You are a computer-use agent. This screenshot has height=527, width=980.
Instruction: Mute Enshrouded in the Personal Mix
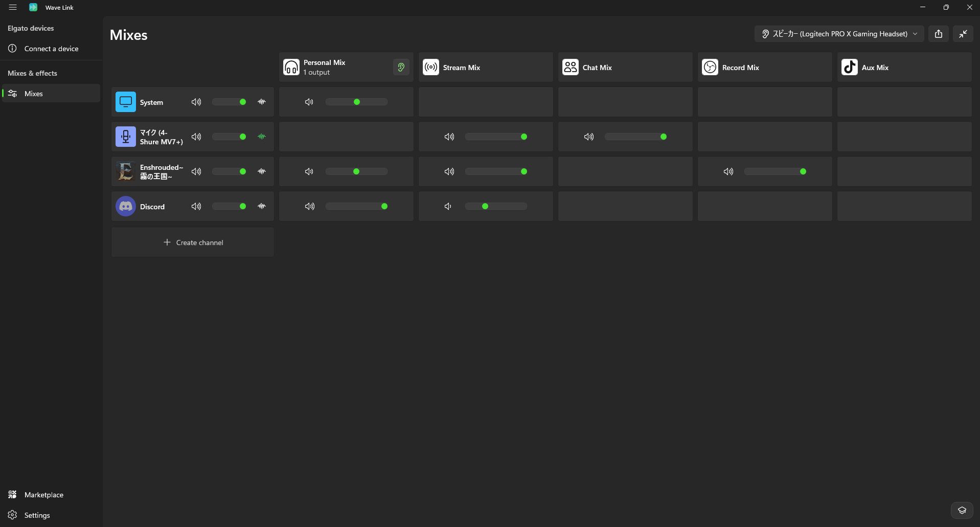(309, 171)
